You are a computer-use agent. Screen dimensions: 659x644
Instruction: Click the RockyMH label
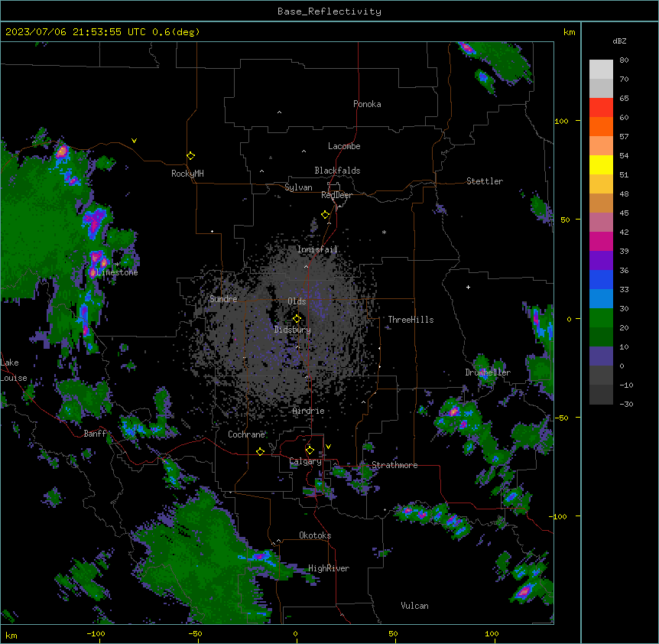coord(187,174)
